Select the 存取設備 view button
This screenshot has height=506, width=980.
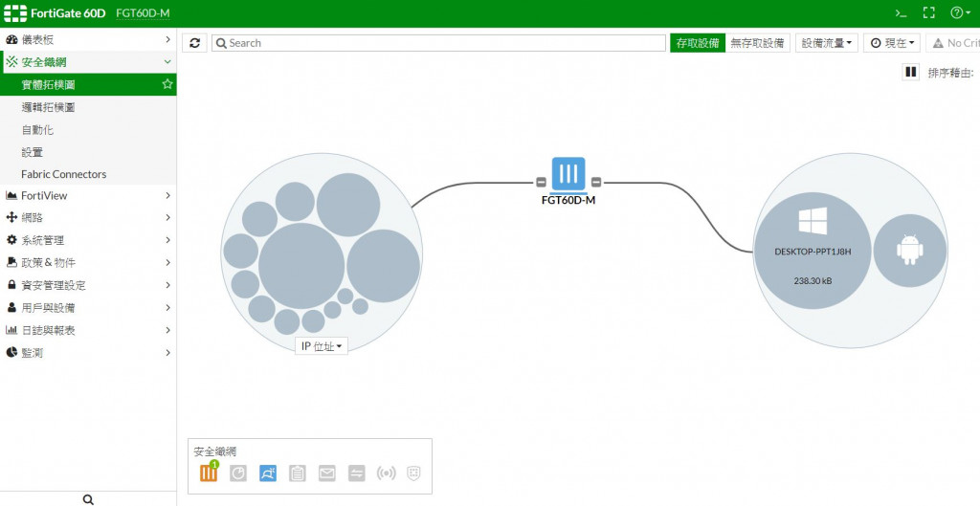pyautogui.click(x=698, y=43)
